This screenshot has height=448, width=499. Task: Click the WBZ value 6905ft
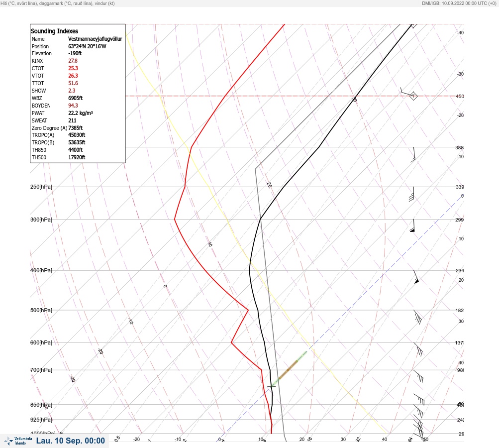pyautogui.click(x=76, y=98)
